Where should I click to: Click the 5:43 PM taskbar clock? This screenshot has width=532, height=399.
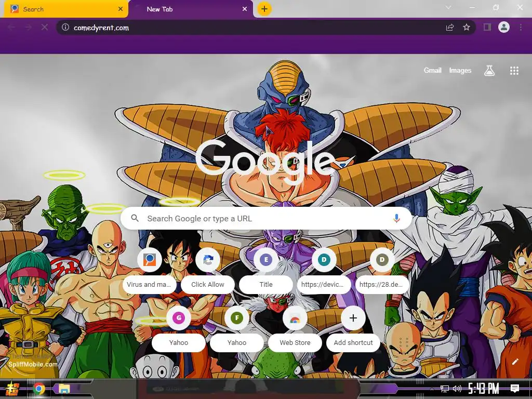pyautogui.click(x=484, y=389)
